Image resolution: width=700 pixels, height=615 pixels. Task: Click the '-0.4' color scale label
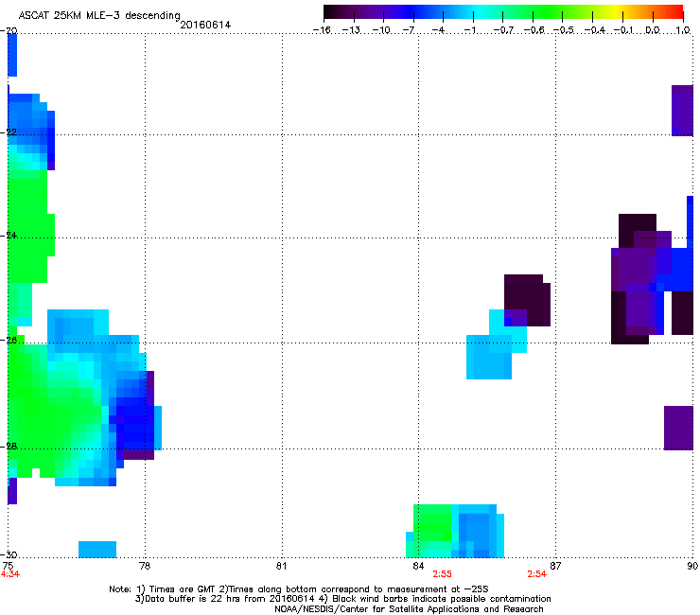[x=594, y=30]
